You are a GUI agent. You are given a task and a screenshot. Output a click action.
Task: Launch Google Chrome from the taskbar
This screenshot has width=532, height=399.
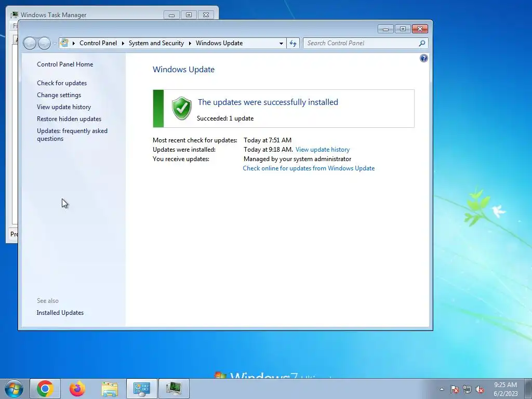tap(45, 389)
